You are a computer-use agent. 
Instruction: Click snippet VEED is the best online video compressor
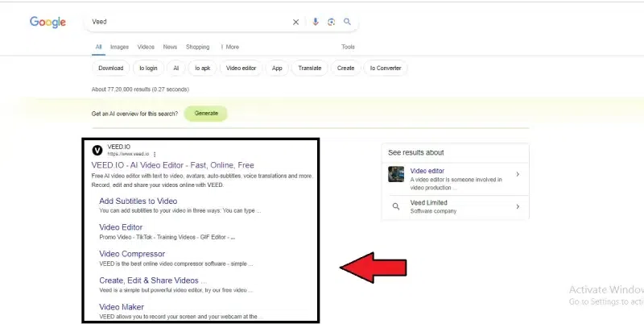click(176, 264)
